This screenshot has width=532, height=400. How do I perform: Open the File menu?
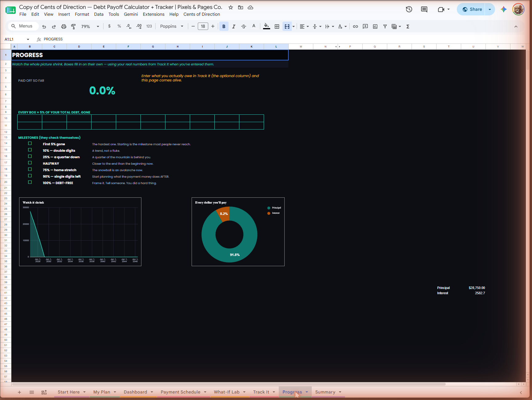tap(23, 14)
